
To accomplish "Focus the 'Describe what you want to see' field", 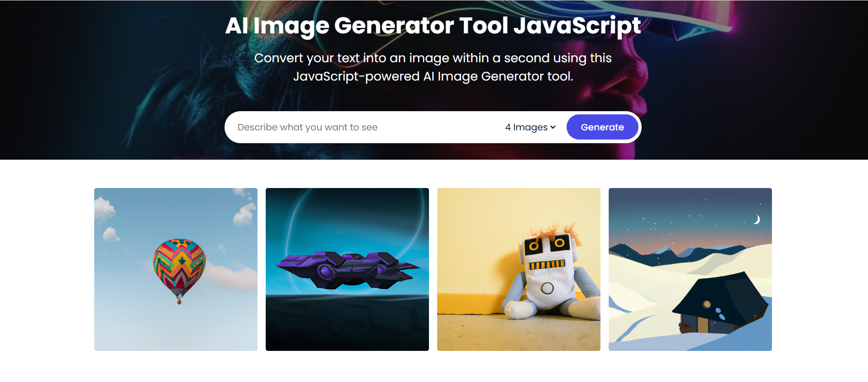I will coord(364,127).
